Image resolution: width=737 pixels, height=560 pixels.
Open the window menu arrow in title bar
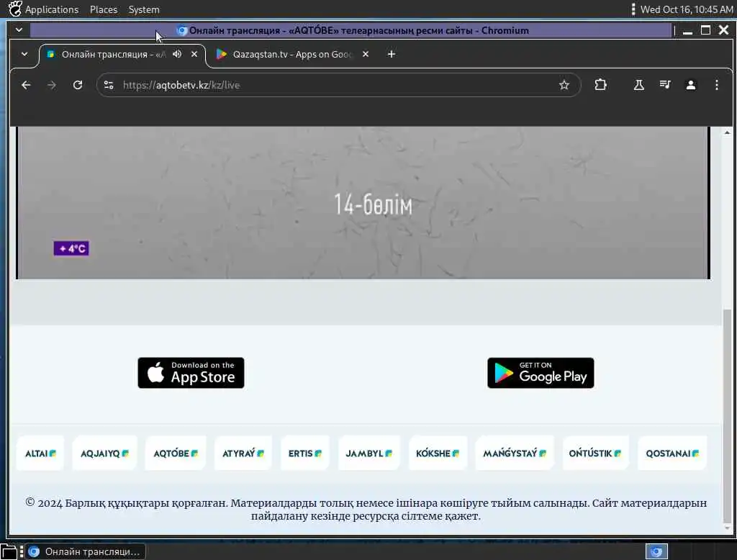19,30
